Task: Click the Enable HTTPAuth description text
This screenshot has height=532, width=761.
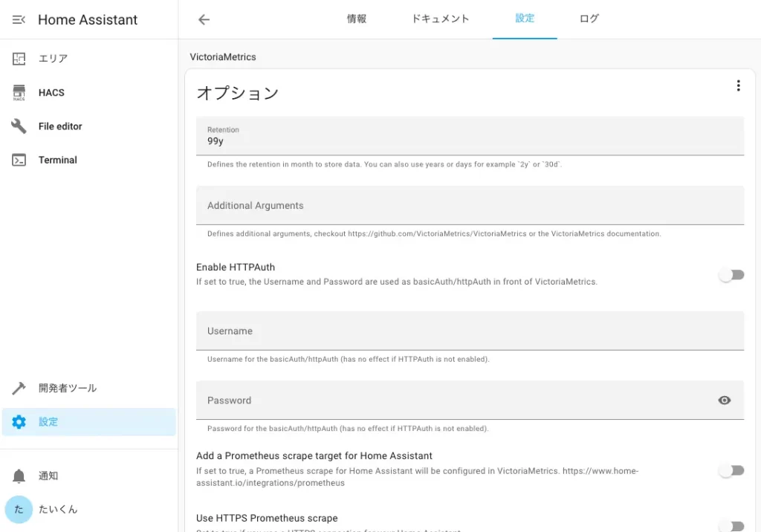Action: click(397, 282)
